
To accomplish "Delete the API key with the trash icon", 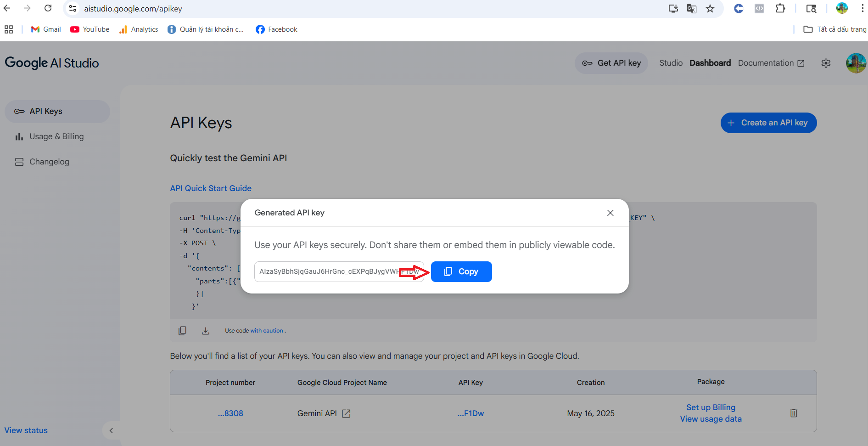I will pyautogui.click(x=794, y=413).
